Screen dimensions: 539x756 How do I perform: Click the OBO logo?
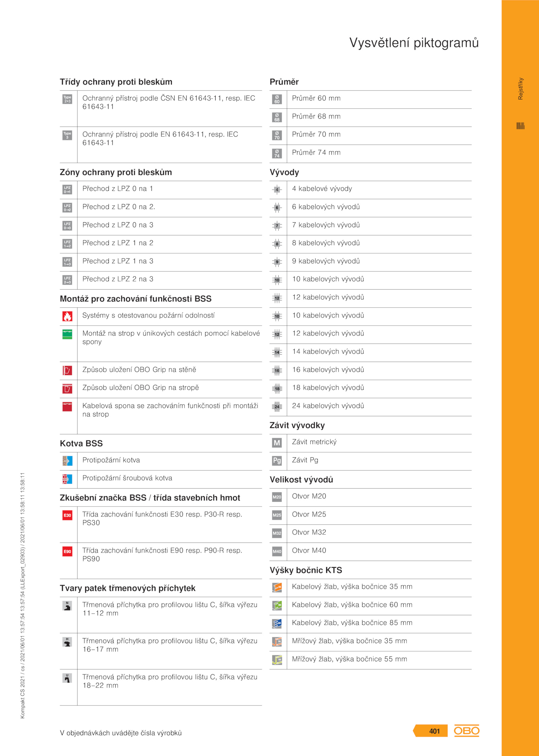click(467, 730)
